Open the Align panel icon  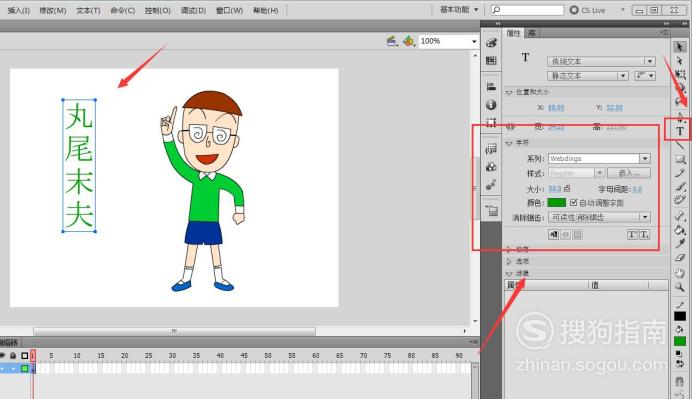pyautogui.click(x=491, y=87)
